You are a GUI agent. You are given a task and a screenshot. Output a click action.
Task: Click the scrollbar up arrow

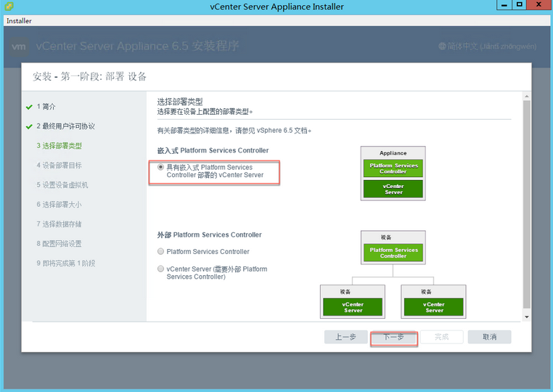pyautogui.click(x=527, y=97)
